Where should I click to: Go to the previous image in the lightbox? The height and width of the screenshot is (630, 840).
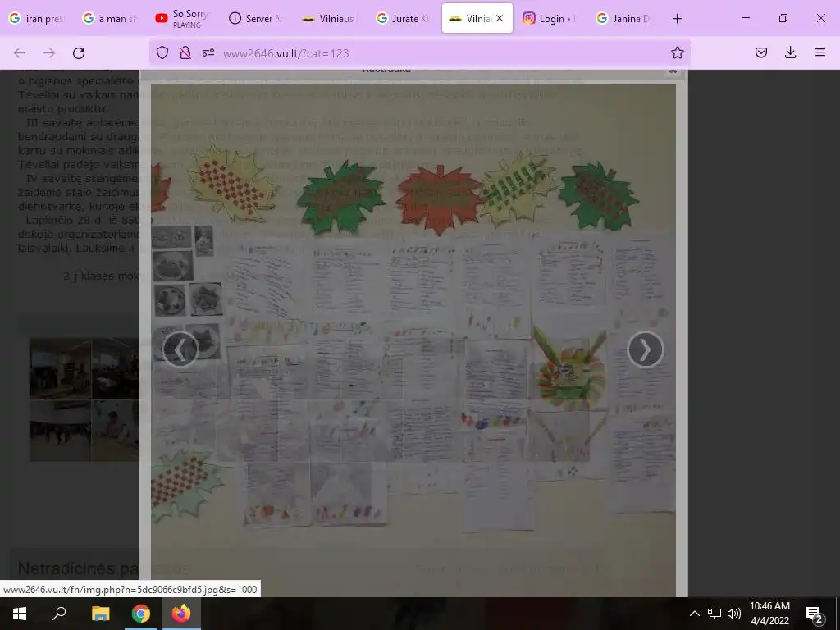coord(180,349)
